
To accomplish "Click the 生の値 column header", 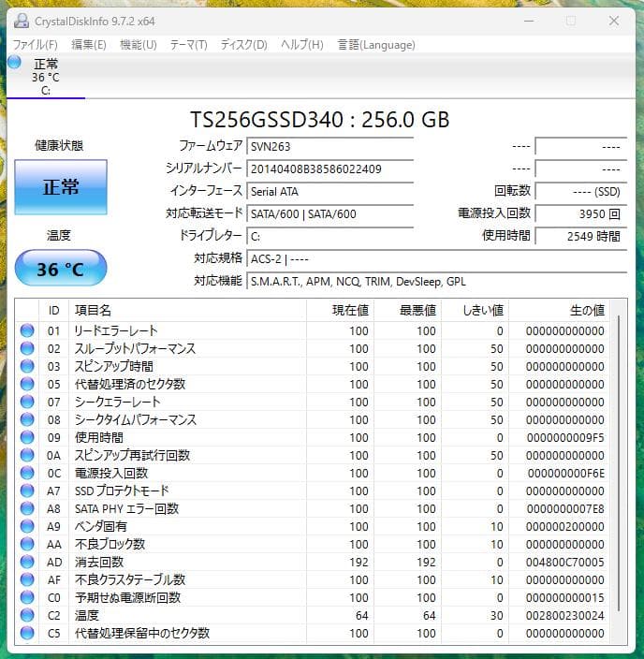I will pyautogui.click(x=559, y=310).
